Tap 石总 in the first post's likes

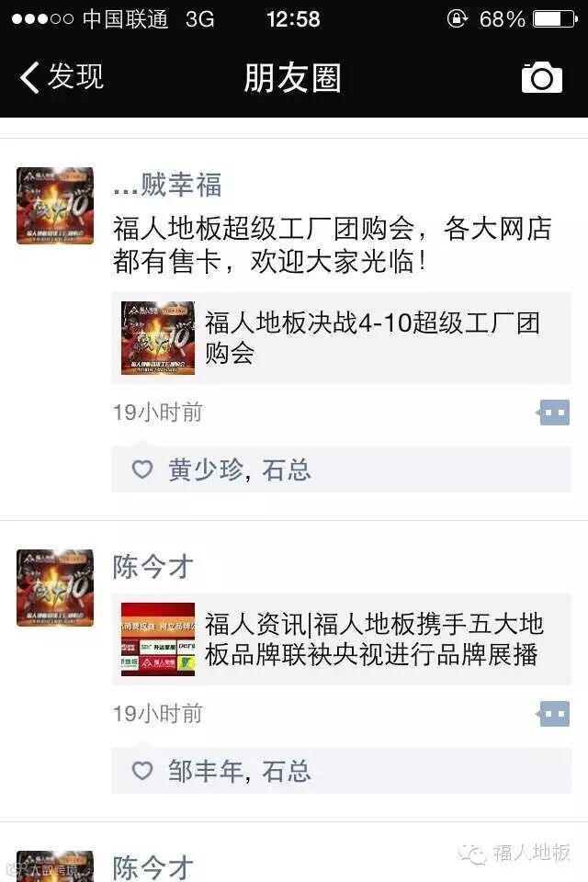coord(287,470)
